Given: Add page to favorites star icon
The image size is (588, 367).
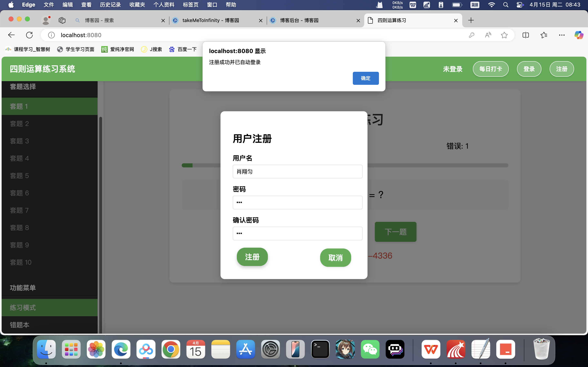Looking at the screenshot, I should point(504,35).
